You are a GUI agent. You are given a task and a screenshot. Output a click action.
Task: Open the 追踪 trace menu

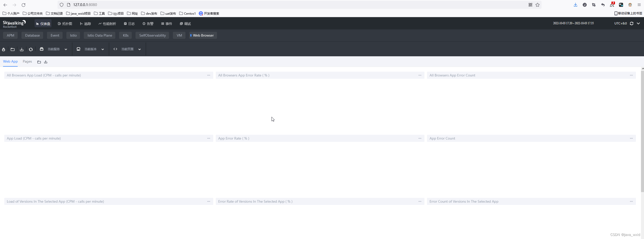(x=86, y=24)
